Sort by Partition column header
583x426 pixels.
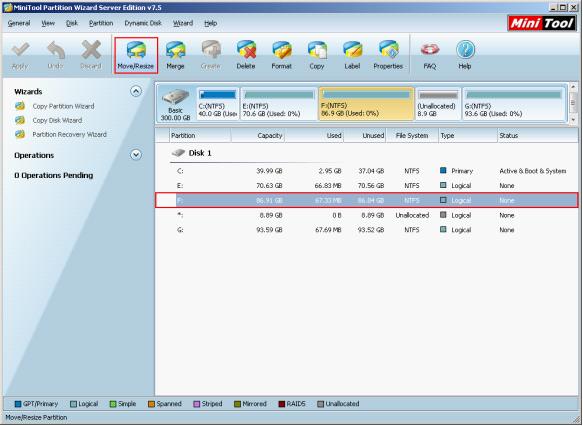pyautogui.click(x=200, y=136)
